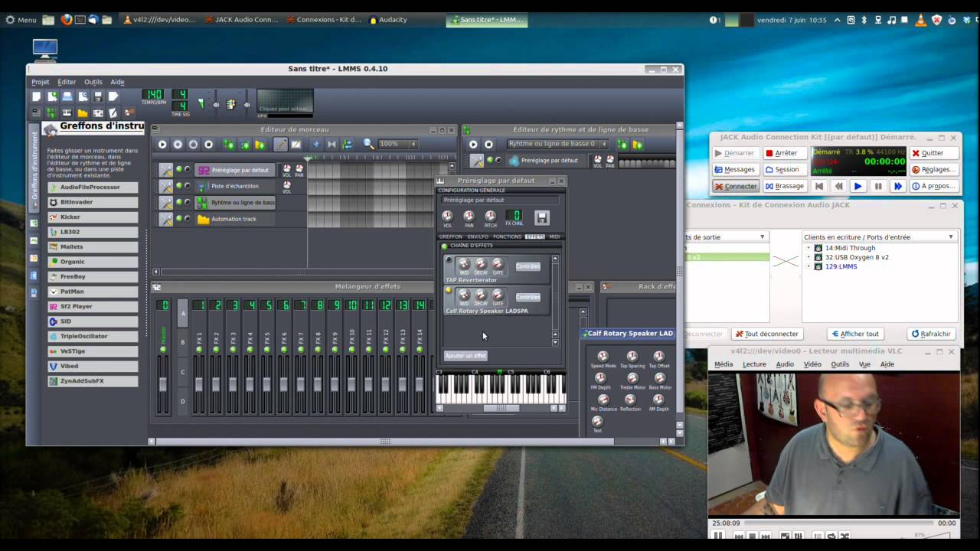Open the Menu button in the panel
The height and width of the screenshot is (551, 980).
click(21, 19)
